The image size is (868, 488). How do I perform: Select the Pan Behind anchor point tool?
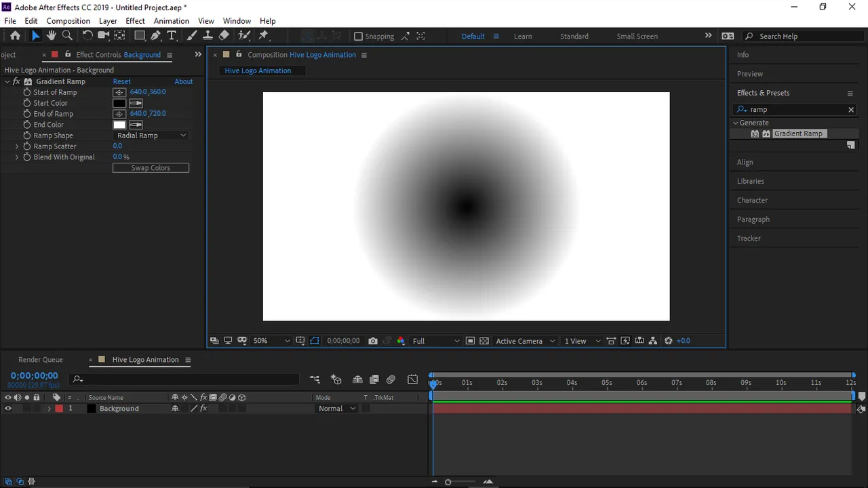click(119, 36)
